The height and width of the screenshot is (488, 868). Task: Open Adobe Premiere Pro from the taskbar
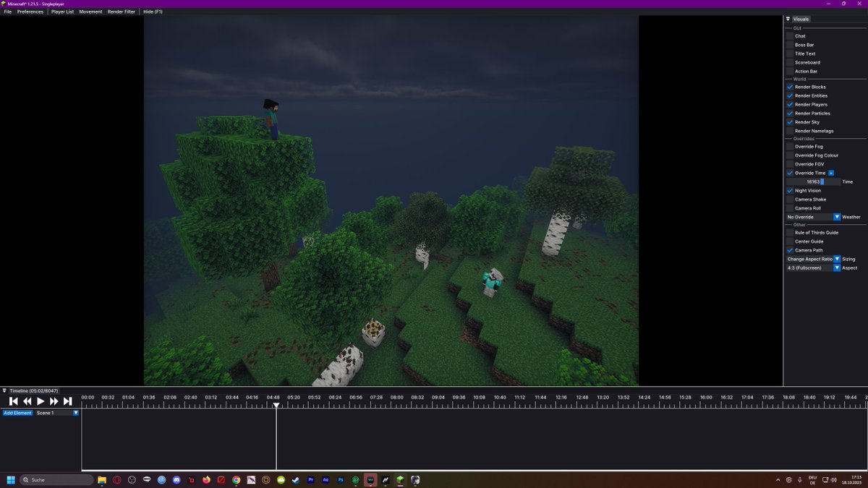coord(311,479)
